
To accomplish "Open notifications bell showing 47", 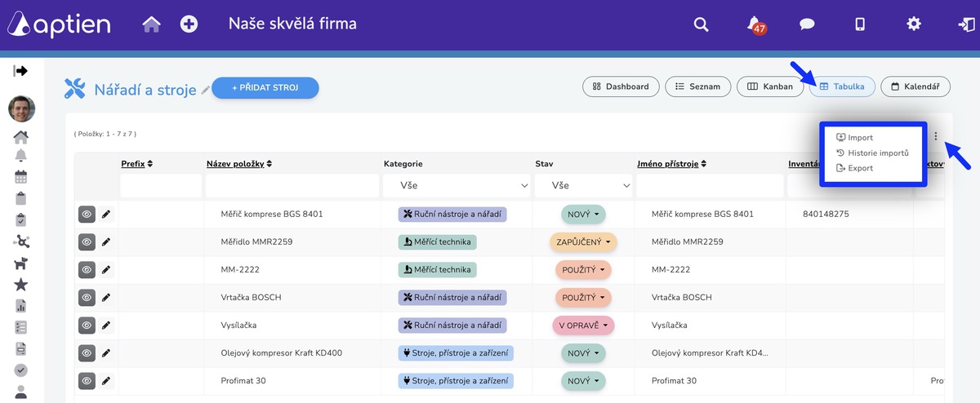I will 755,24.
